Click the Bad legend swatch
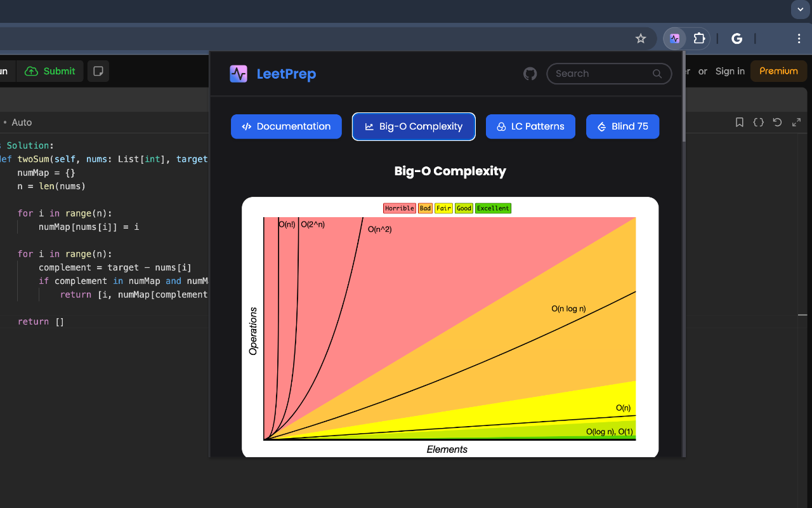Screen dimensions: 812x508 pyautogui.click(x=425, y=208)
